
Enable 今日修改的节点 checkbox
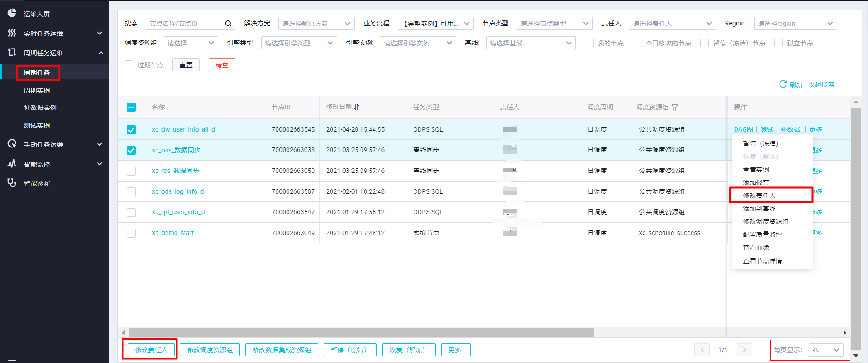637,43
